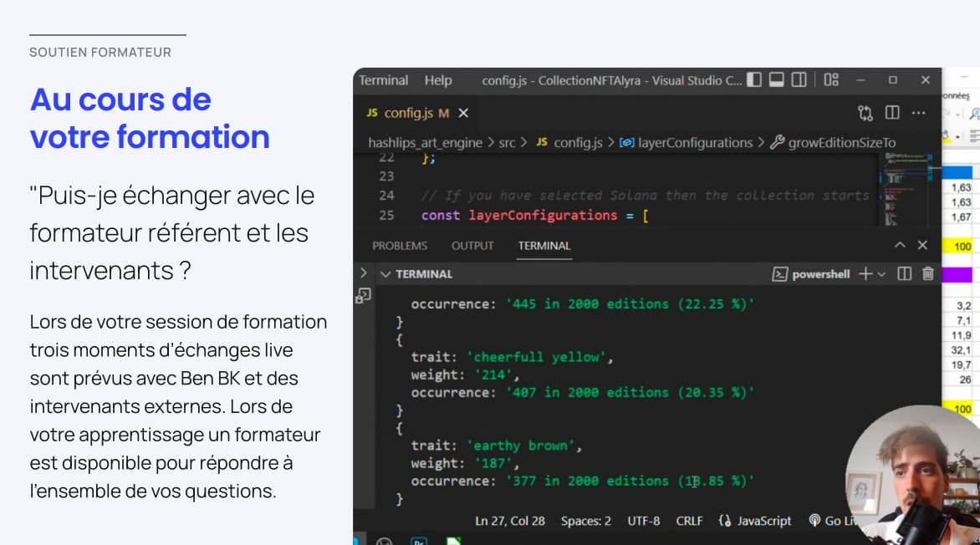Switch to the OUTPUT tab
The width and height of the screenshot is (980, 545).
472,246
